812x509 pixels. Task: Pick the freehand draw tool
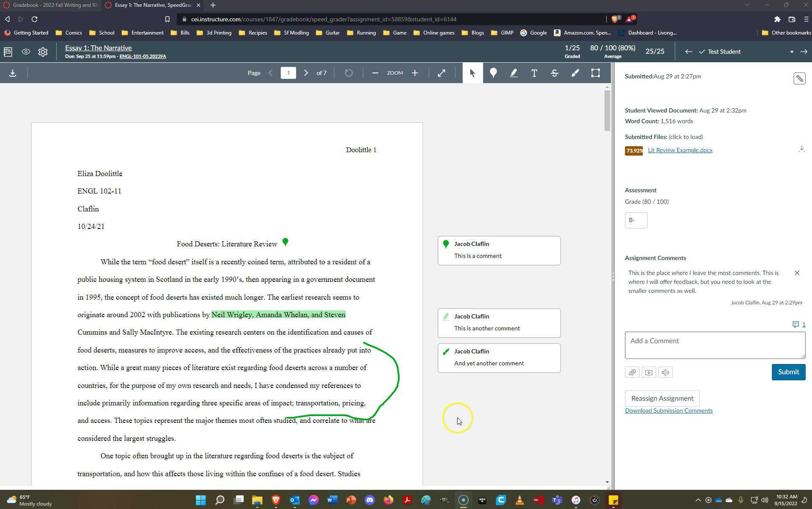click(x=575, y=73)
